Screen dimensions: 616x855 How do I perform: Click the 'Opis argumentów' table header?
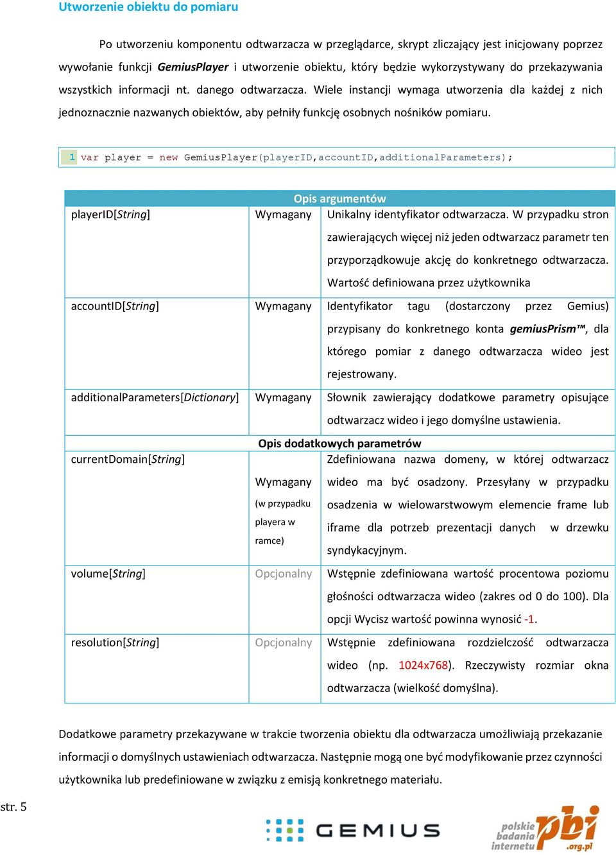tap(339, 198)
